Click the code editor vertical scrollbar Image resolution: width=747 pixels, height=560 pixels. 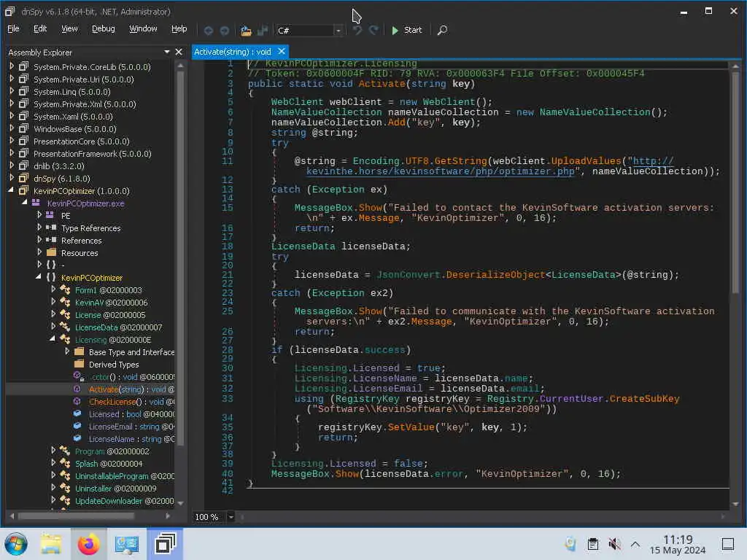pyautogui.click(x=735, y=181)
